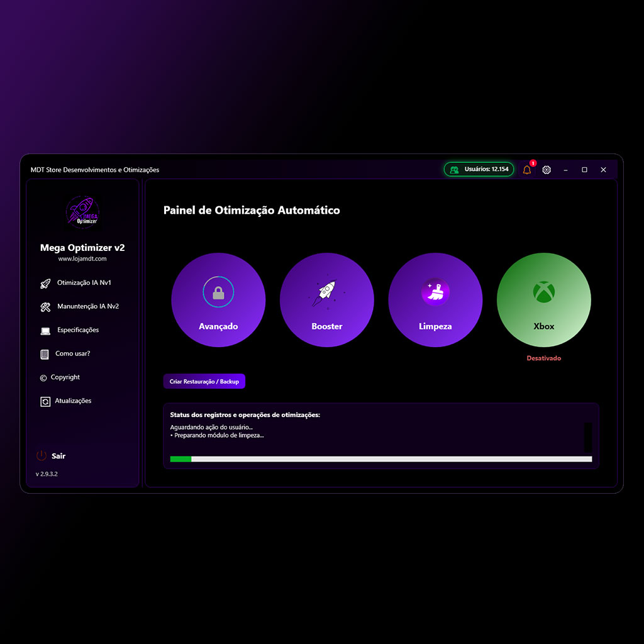Click the refresh icon beside Atualizações
644x644 pixels.
[45, 401]
